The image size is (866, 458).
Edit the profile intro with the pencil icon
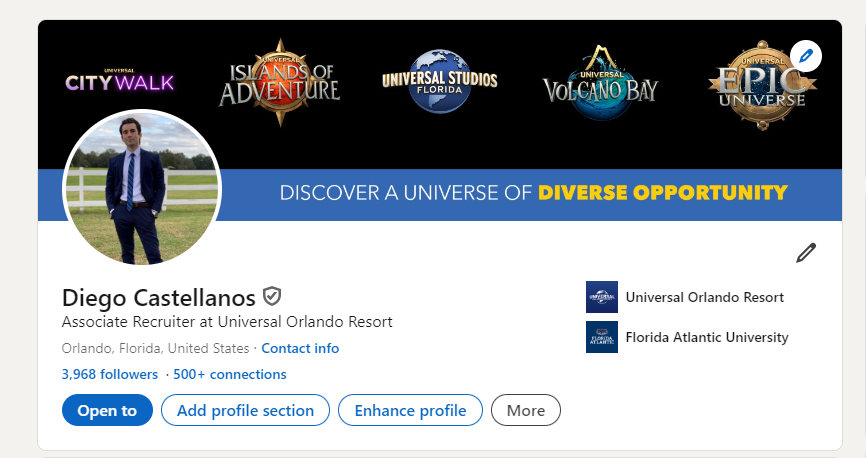pos(806,253)
